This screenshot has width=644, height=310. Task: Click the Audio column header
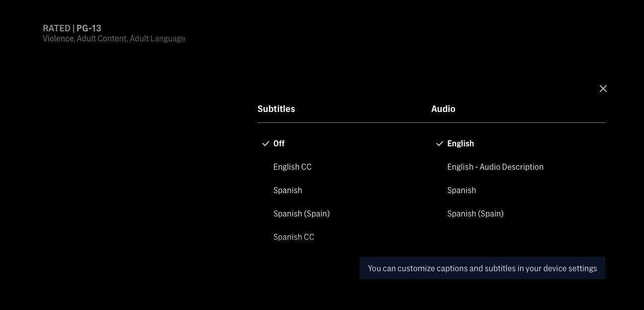coord(443,109)
